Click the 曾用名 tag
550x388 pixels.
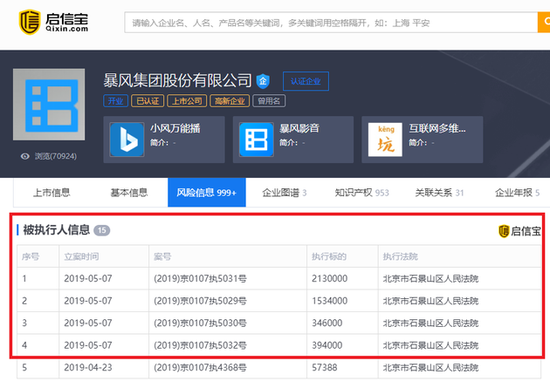click(x=269, y=101)
